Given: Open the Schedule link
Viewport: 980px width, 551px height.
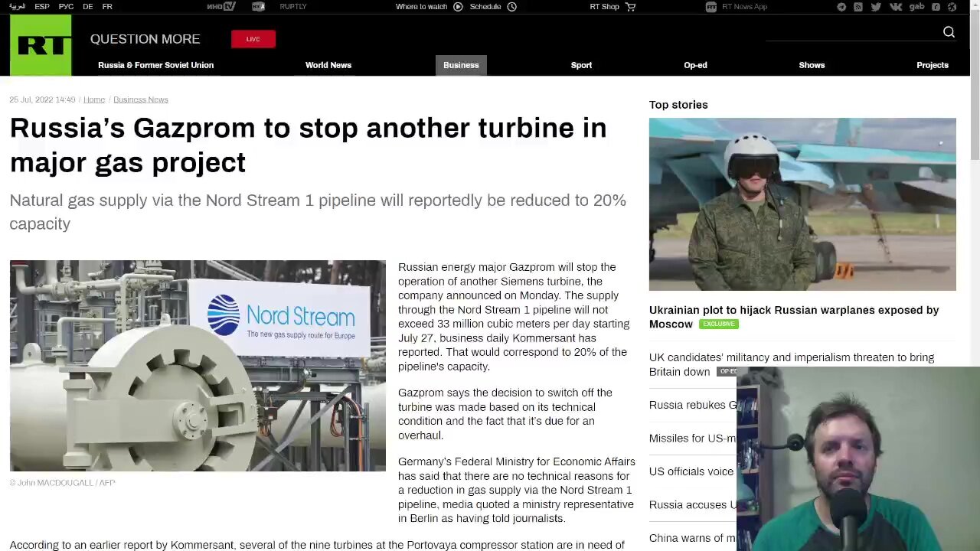Looking at the screenshot, I should 485,7.
